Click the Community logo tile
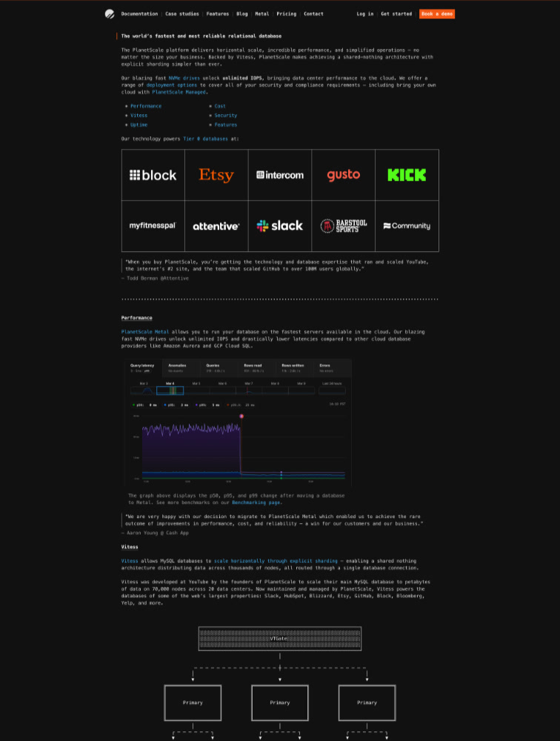This screenshot has width=560, height=741. click(407, 226)
